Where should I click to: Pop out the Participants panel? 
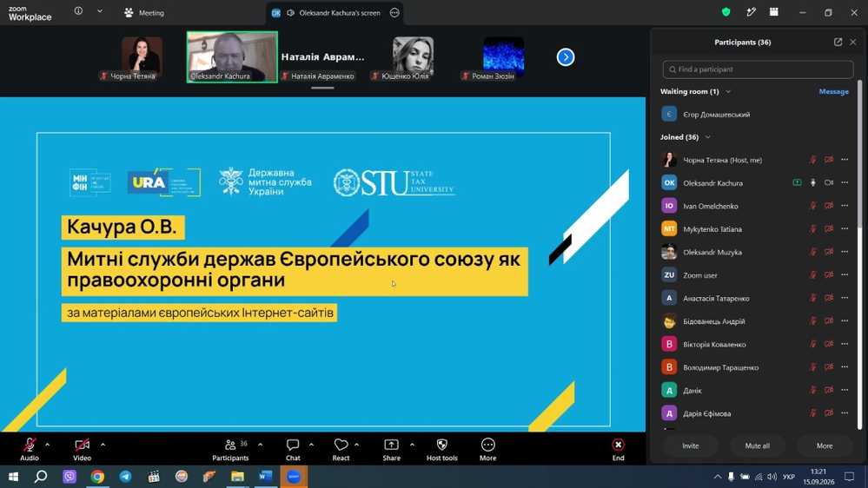pyautogui.click(x=838, y=42)
